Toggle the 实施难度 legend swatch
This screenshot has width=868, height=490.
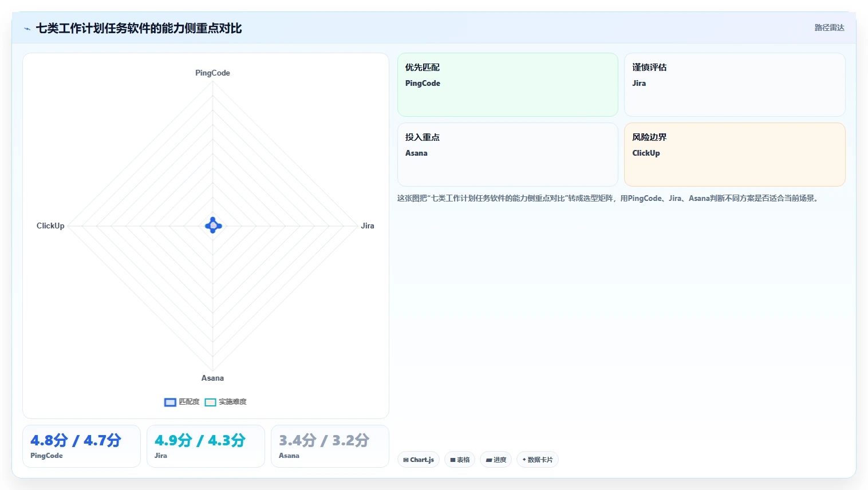click(x=210, y=402)
